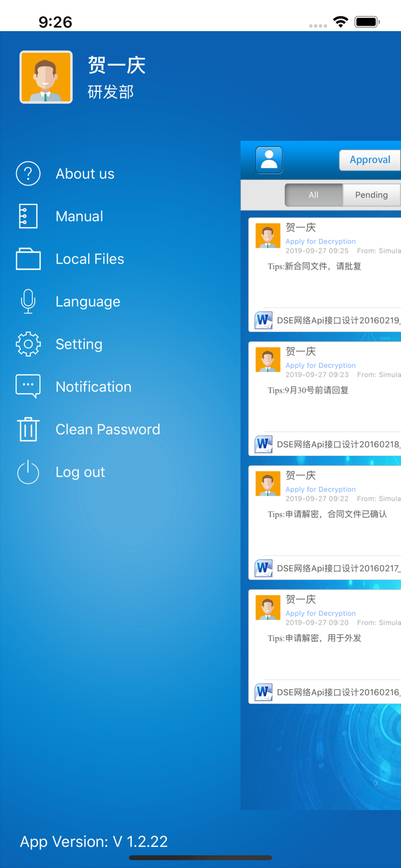Tap avatar in the 09:25 request card
Screen dimensions: 401x868
click(x=268, y=236)
